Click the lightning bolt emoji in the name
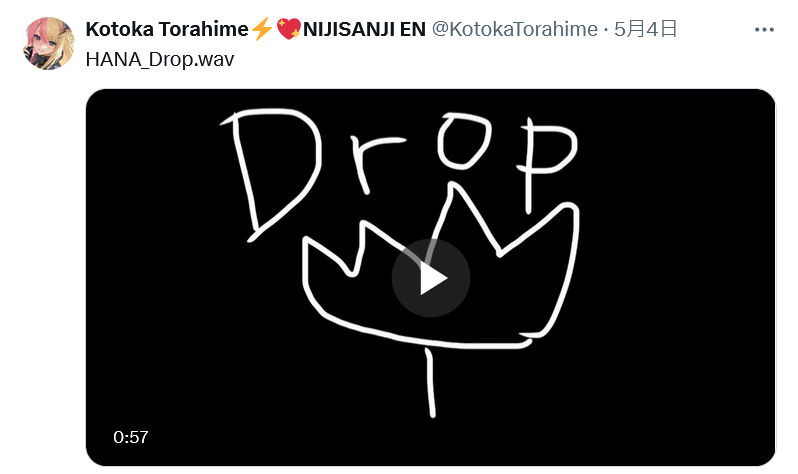 point(262,29)
